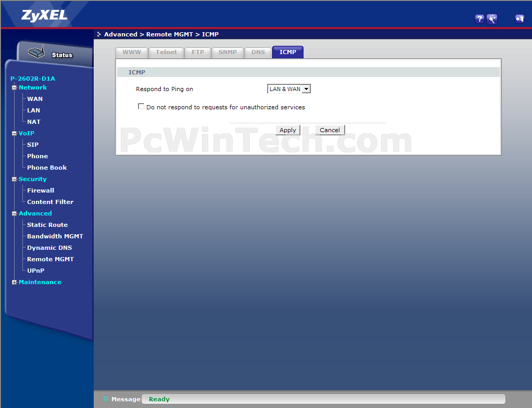Open the WAN settings page

coord(35,99)
